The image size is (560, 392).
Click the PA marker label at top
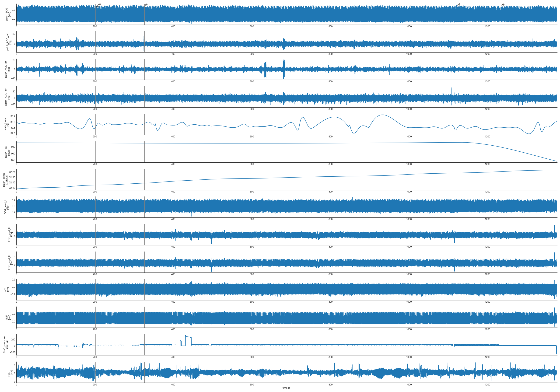[x=146, y=5]
